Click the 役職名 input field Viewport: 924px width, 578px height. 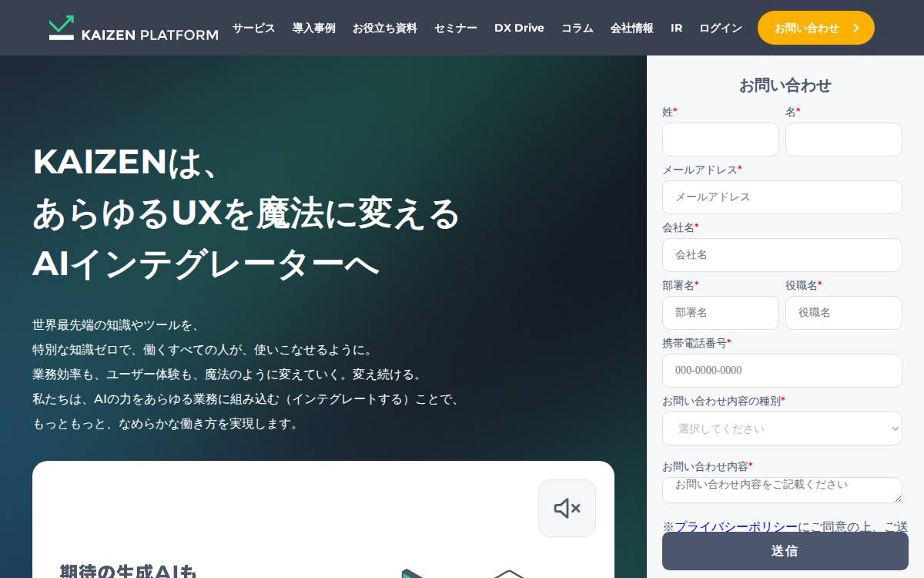click(843, 313)
